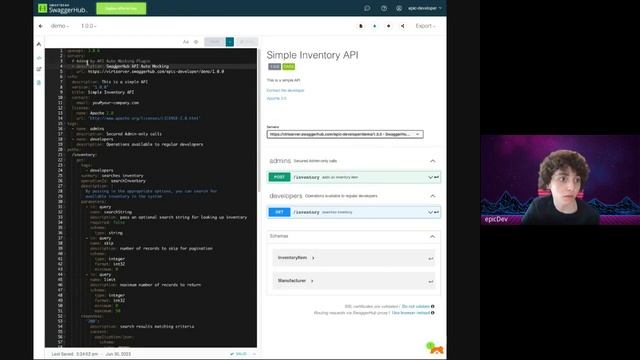Open the epic-developer account dropdown
The height and width of the screenshot is (360, 640).
(425, 8)
